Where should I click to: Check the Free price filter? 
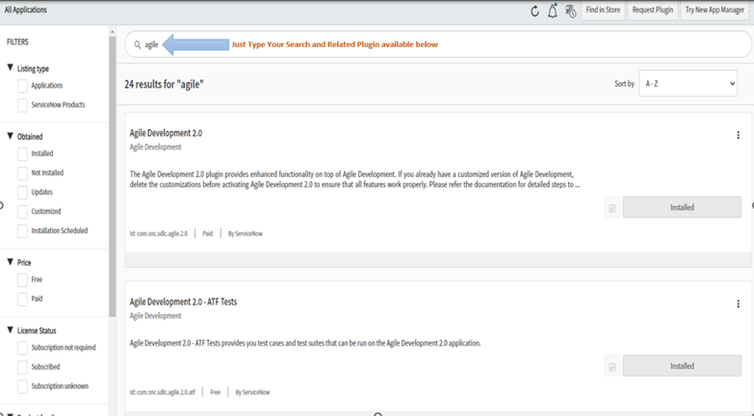pos(22,280)
